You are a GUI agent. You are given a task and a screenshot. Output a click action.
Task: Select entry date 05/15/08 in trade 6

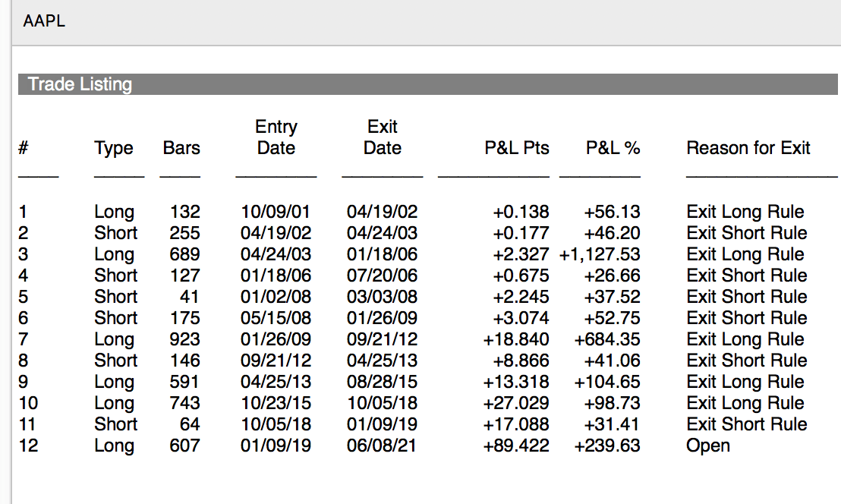pos(276,318)
